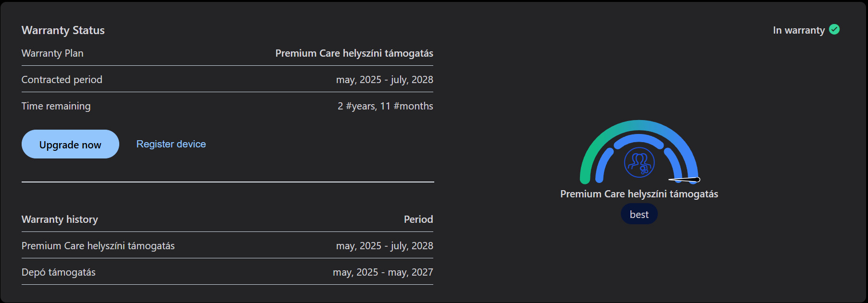This screenshot has width=868, height=303.
Task: Click the Warranty history column header
Action: pos(60,219)
